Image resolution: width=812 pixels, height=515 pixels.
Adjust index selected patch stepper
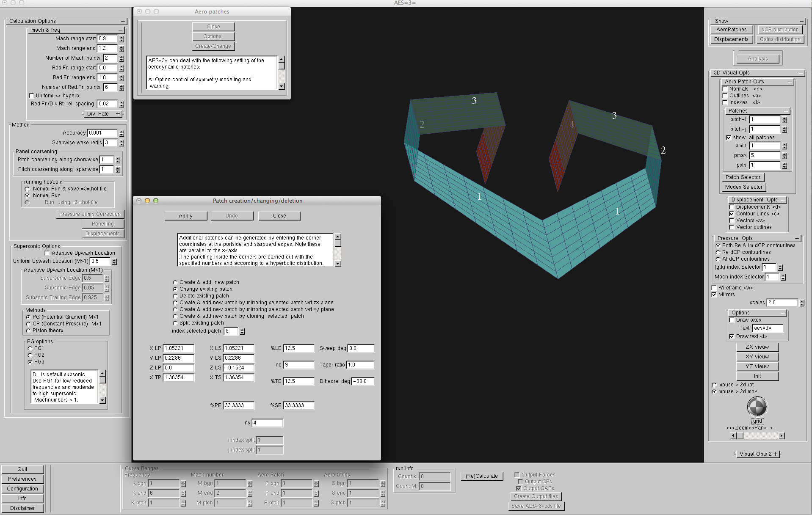click(242, 331)
